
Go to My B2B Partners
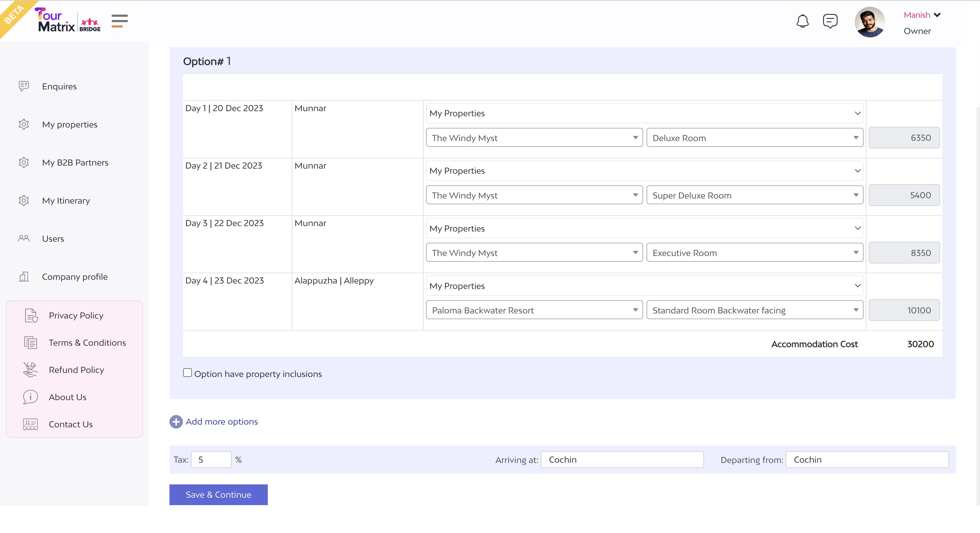pyautogui.click(x=75, y=162)
